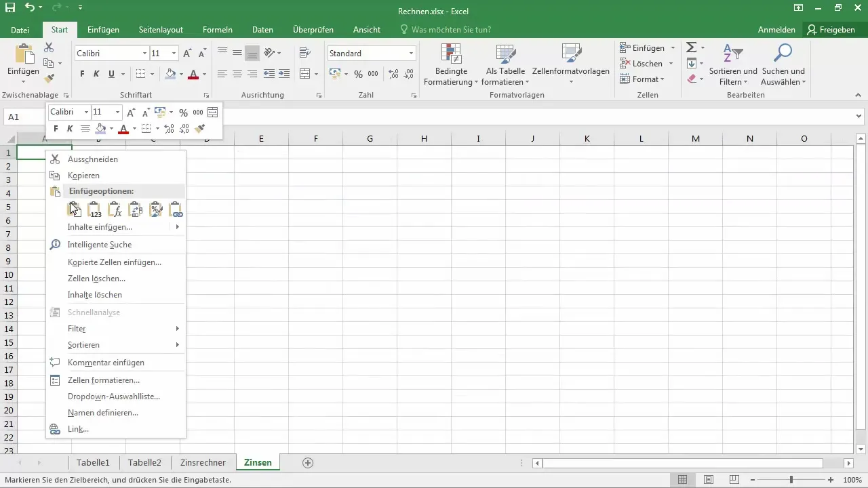Open number format Standard dropdown
This screenshot has width=868, height=488.
pyautogui.click(x=411, y=54)
